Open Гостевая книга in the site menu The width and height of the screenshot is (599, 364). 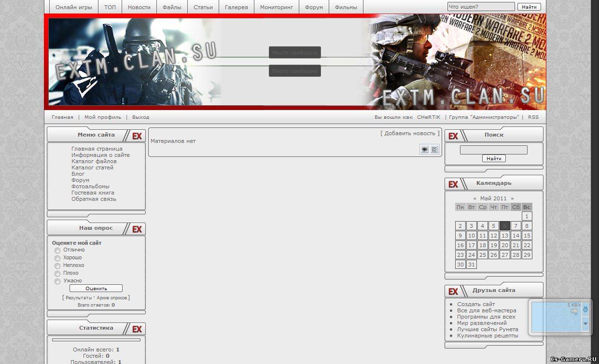(93, 193)
